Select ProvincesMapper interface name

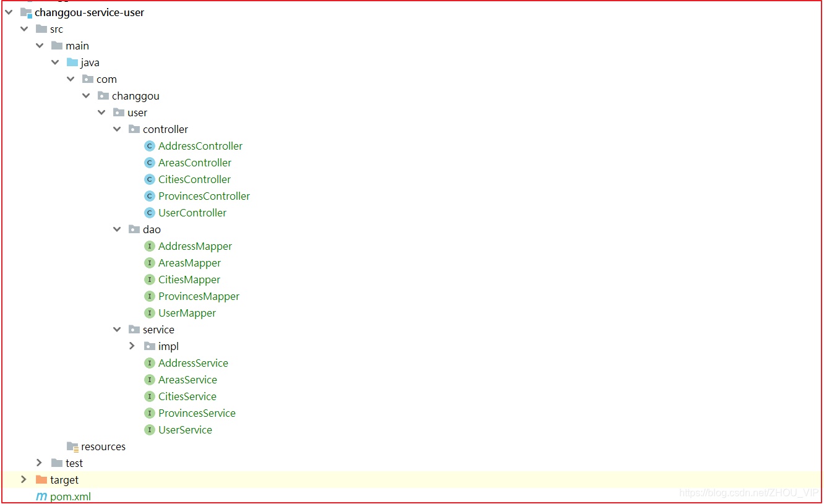point(199,296)
